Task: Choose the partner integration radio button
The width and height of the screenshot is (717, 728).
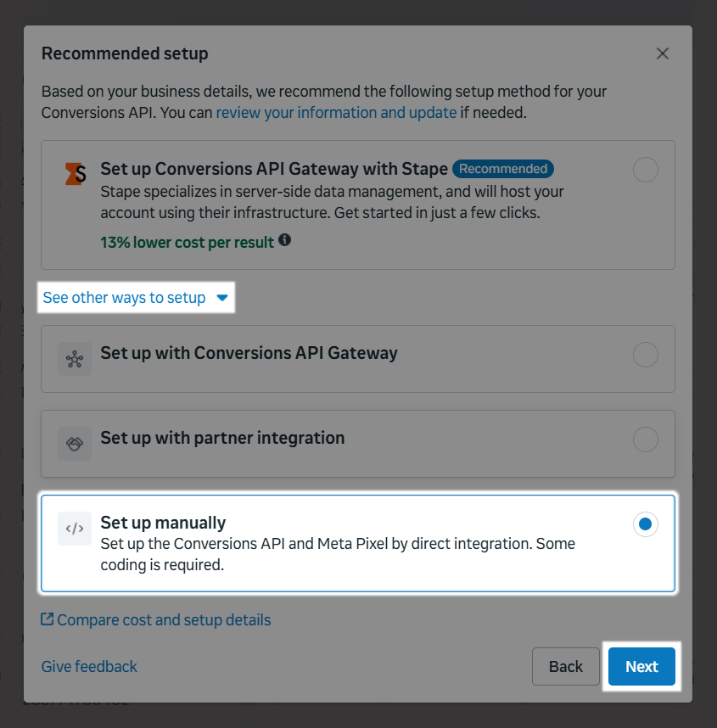Action: [646, 440]
